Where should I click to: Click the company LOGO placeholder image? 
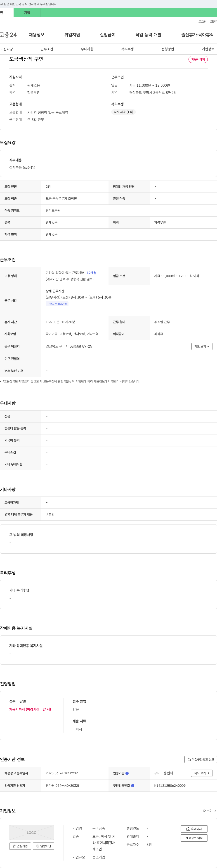coord(32,832)
